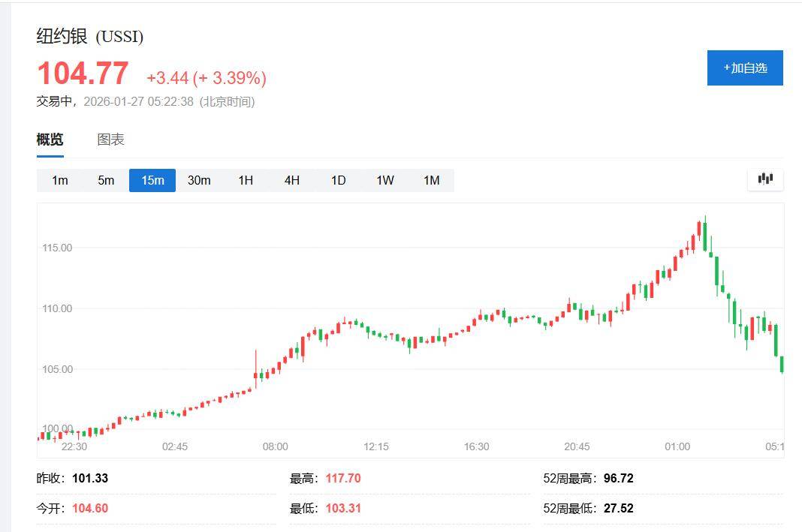The height and width of the screenshot is (532, 802).
Task: Click the 08:00 time axis label
Action: (275, 446)
